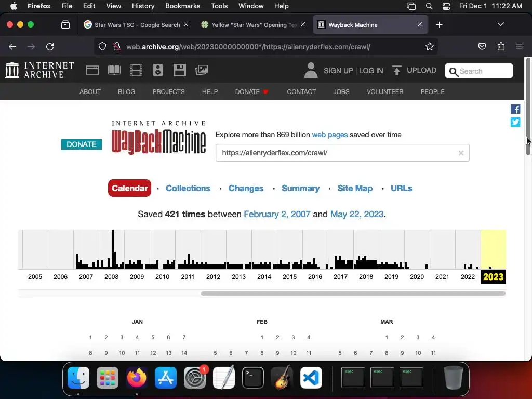532x399 pixels.
Task: Close the Wayback Machine tab
Action: [420, 24]
